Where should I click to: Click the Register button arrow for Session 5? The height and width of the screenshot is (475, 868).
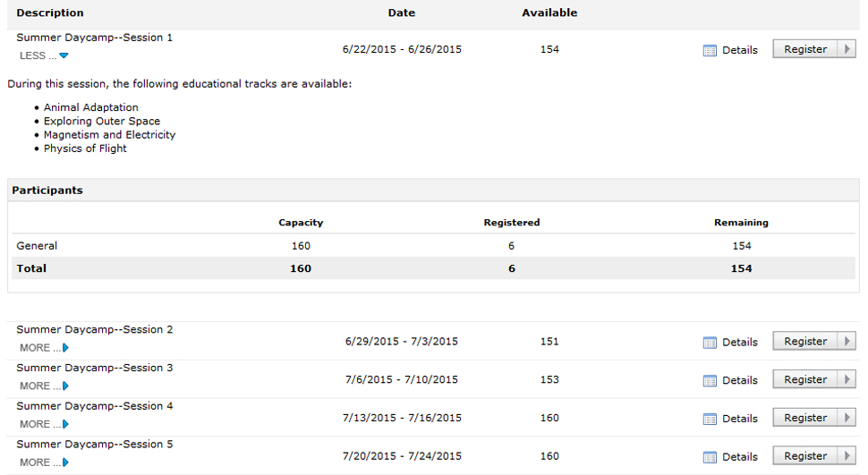(x=847, y=456)
